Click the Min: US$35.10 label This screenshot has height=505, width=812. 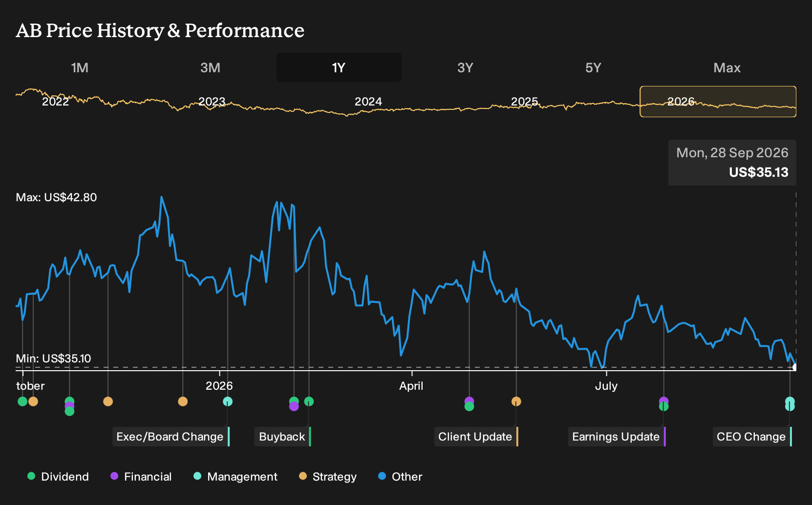(x=53, y=358)
